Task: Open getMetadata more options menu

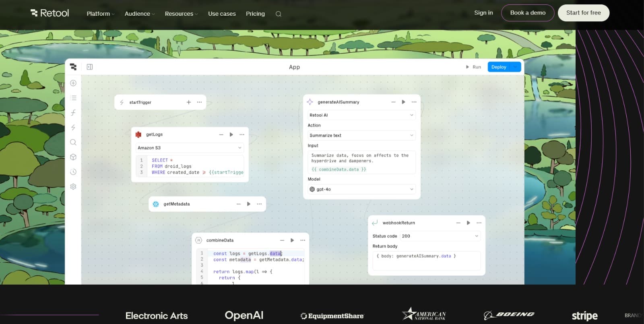Action: point(259,204)
